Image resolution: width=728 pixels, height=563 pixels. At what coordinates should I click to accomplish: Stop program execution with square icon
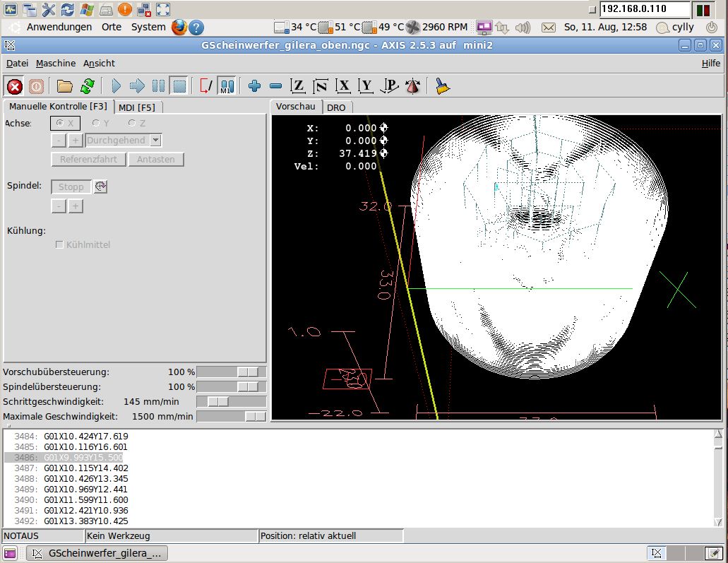[x=179, y=86]
